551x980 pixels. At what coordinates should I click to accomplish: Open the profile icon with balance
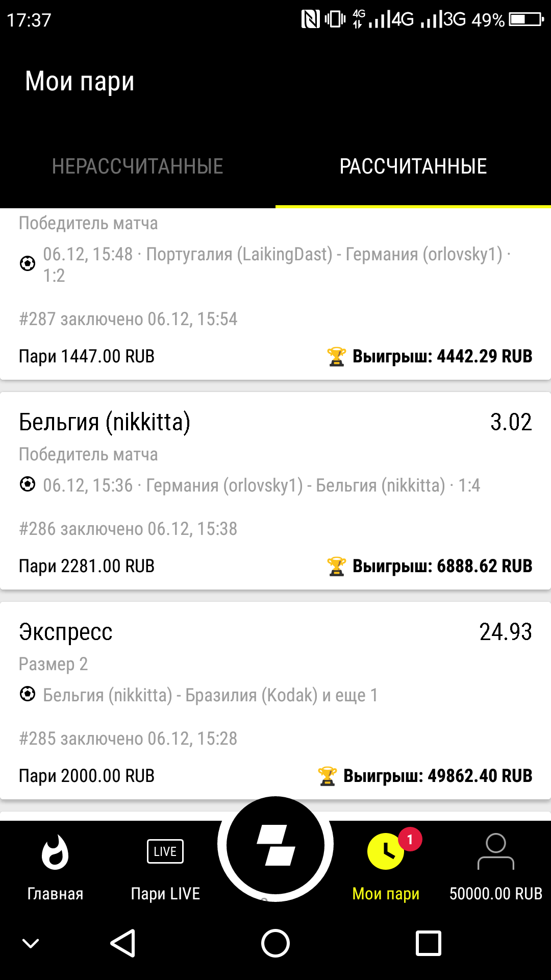coord(495,852)
